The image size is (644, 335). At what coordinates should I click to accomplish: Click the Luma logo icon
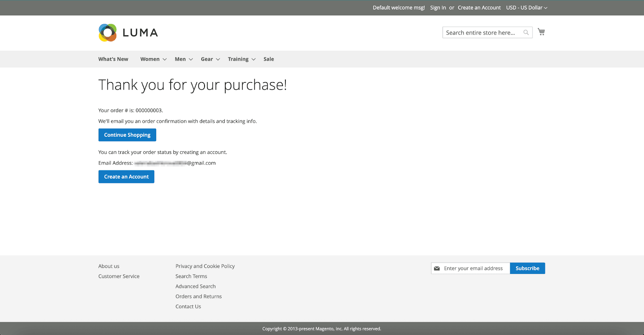107,33
